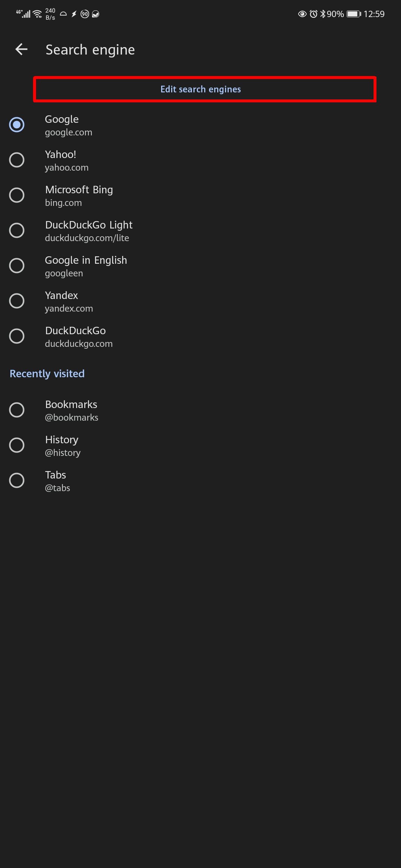This screenshot has height=868, width=401.
Task: Tap the eye comfort status icon
Action: (302, 14)
